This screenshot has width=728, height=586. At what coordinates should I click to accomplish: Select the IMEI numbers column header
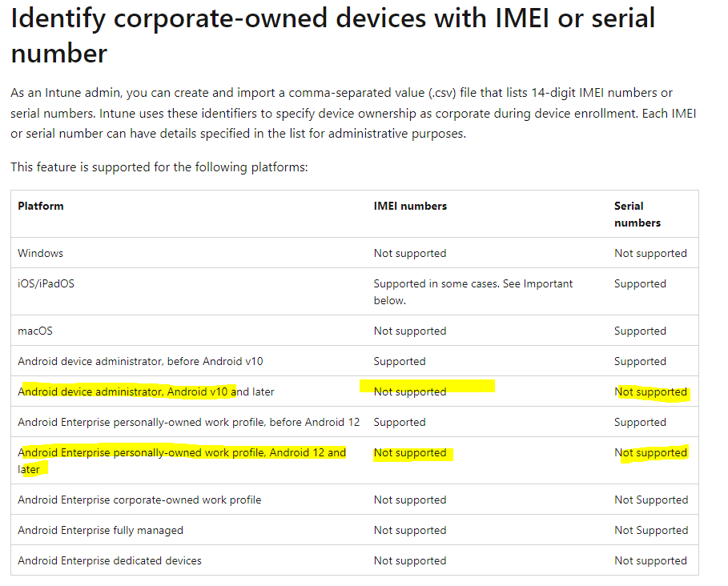tap(410, 206)
